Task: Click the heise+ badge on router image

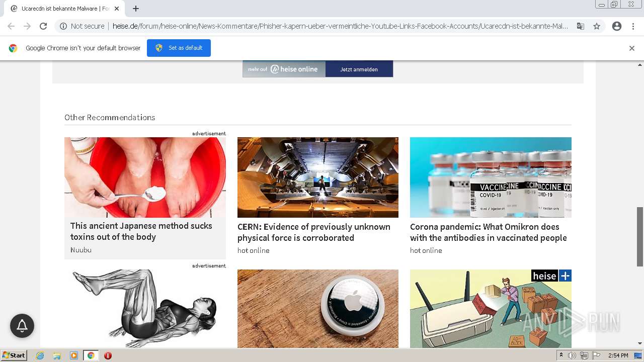Action: point(551,276)
